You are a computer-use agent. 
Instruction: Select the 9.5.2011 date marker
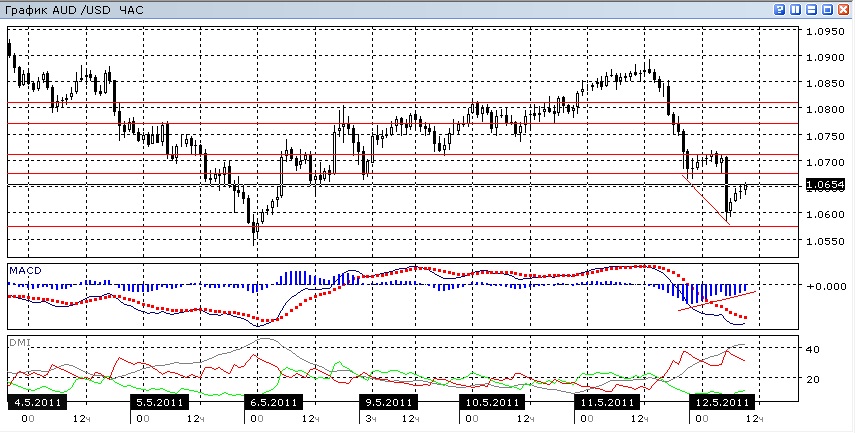[x=388, y=402]
